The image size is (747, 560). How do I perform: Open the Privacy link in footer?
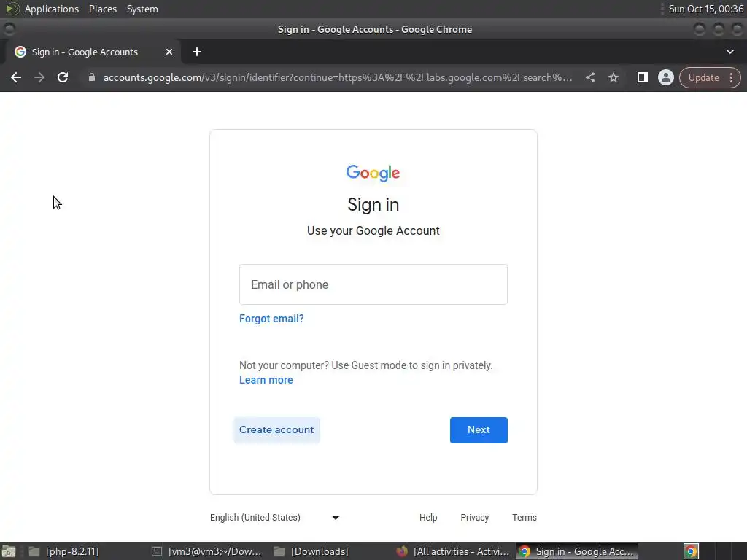click(474, 518)
